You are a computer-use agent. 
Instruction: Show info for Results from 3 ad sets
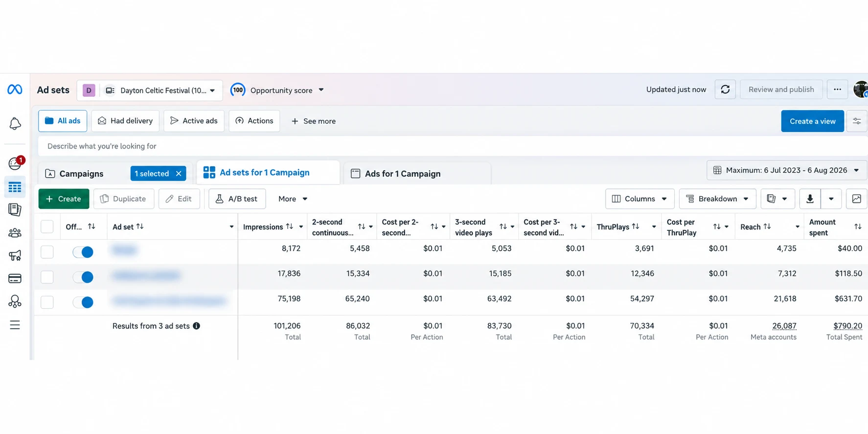tap(196, 326)
